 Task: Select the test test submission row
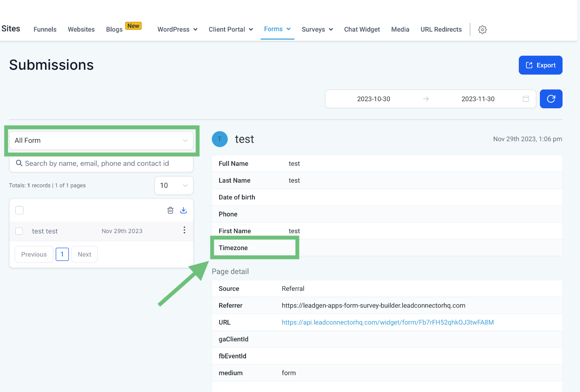pos(101,231)
